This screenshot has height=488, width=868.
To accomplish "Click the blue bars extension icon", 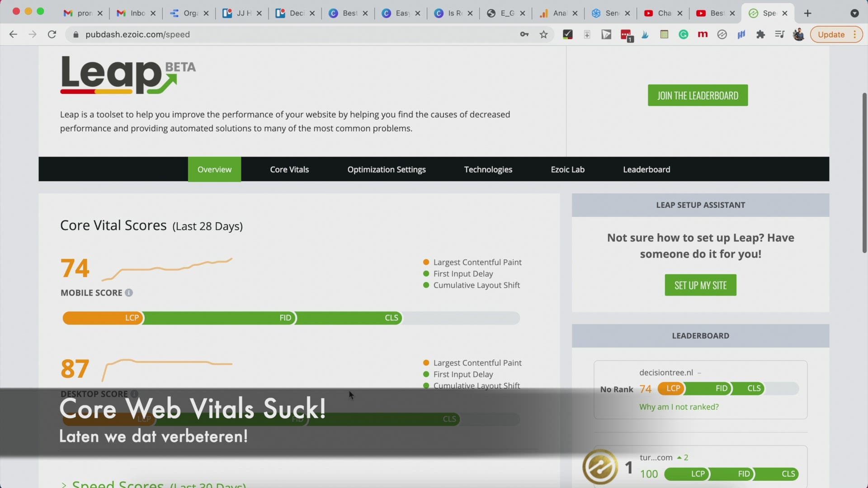I will (x=741, y=34).
